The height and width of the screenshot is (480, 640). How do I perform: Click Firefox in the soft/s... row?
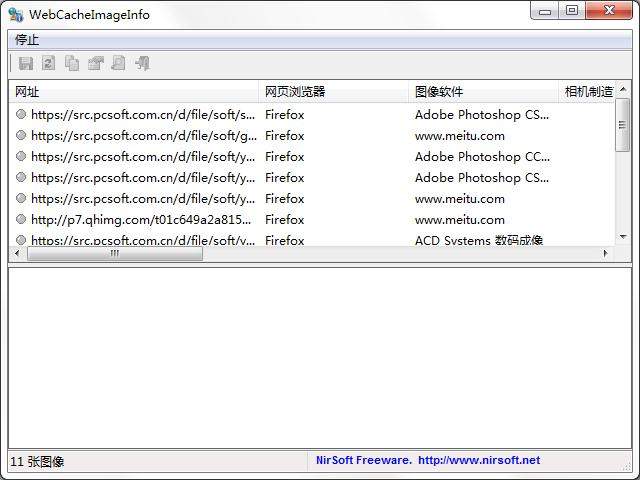(284, 115)
